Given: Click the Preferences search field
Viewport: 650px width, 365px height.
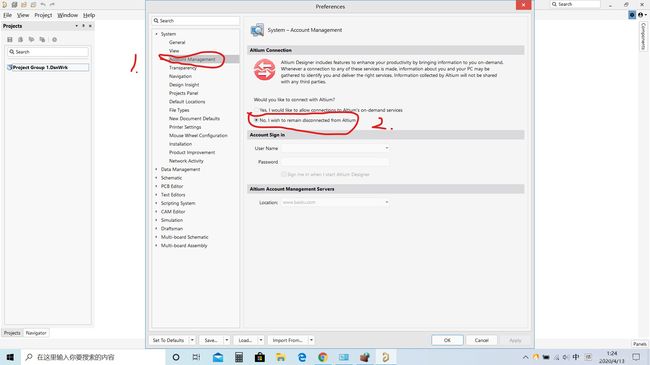Looking at the screenshot, I should (x=196, y=20).
